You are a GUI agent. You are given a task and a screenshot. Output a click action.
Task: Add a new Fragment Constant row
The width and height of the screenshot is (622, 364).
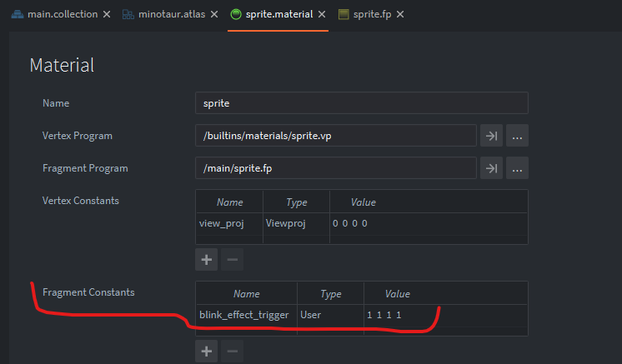206,351
